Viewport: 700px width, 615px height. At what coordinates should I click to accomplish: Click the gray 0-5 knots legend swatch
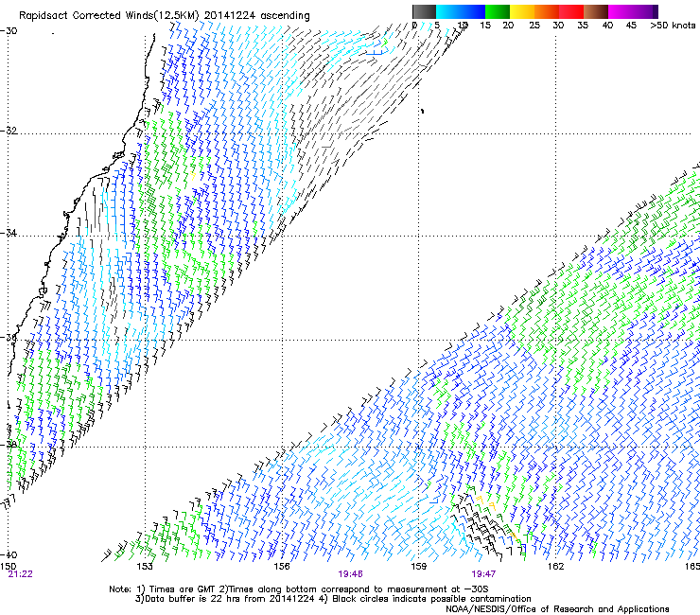point(424,11)
